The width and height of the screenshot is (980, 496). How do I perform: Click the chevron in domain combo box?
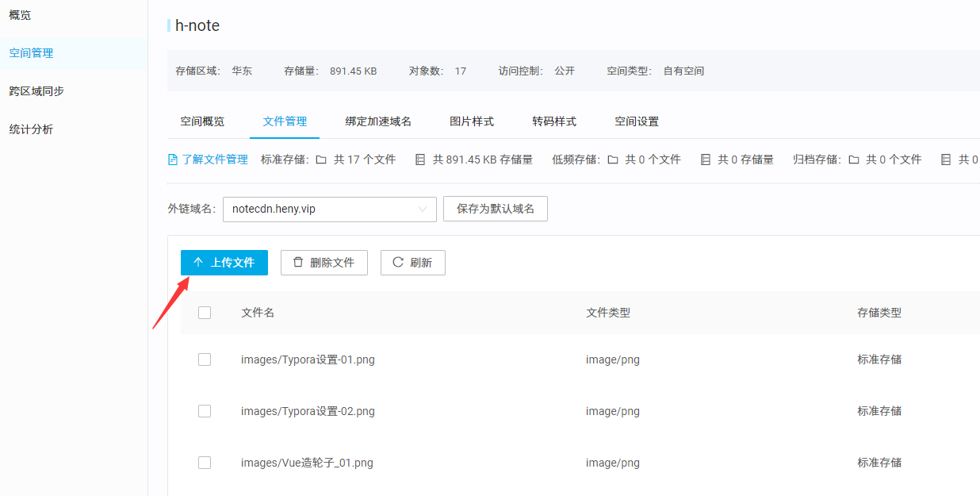pyautogui.click(x=423, y=210)
